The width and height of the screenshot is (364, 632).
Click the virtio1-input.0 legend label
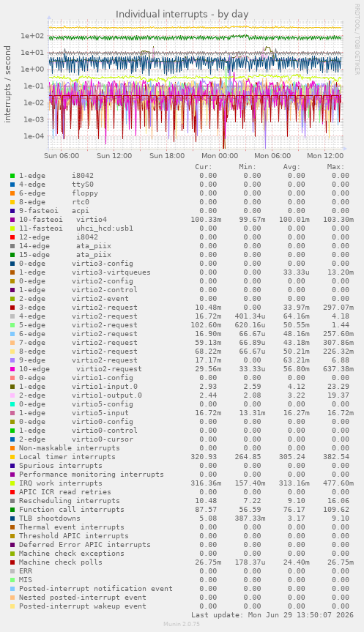click(105, 387)
